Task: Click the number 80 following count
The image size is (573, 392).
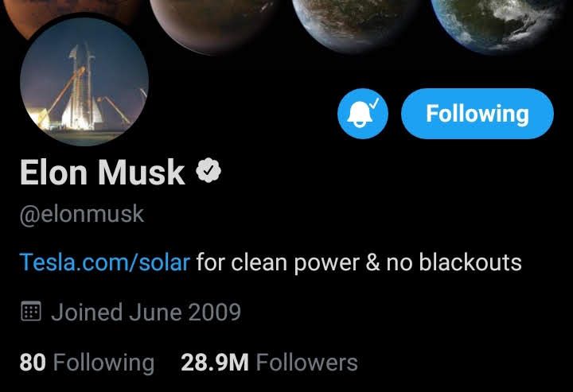Action: (33, 363)
